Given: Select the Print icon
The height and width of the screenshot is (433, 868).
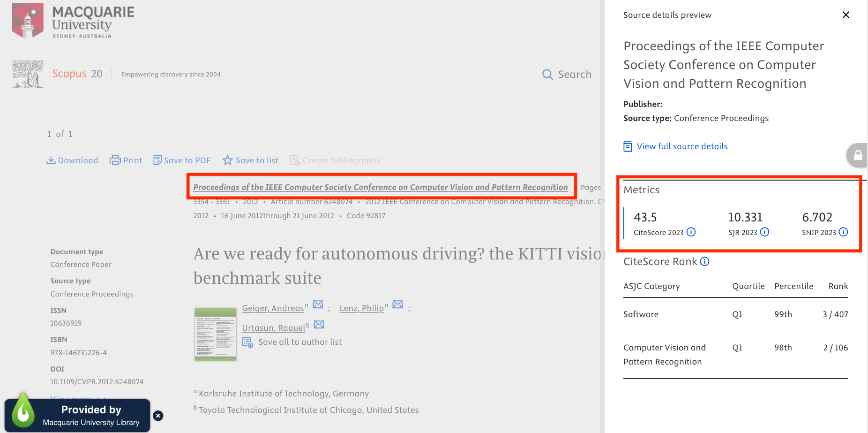Looking at the screenshot, I should 115,160.
